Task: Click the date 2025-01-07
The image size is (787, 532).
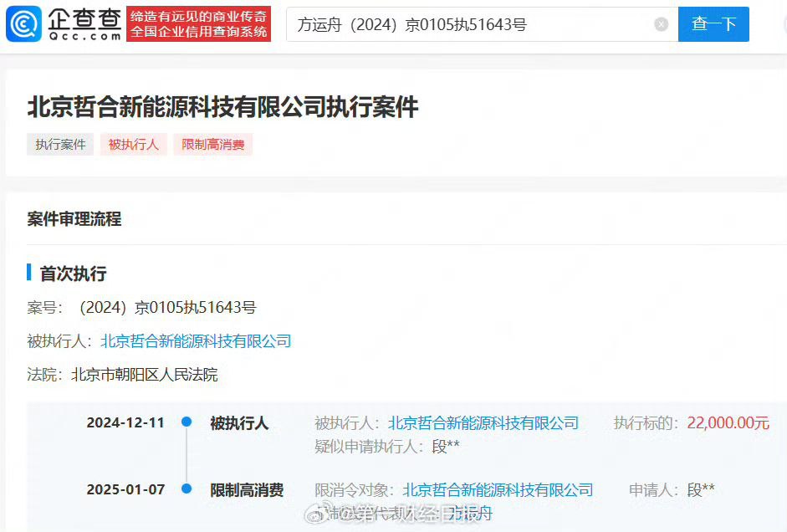Action: 125,489
